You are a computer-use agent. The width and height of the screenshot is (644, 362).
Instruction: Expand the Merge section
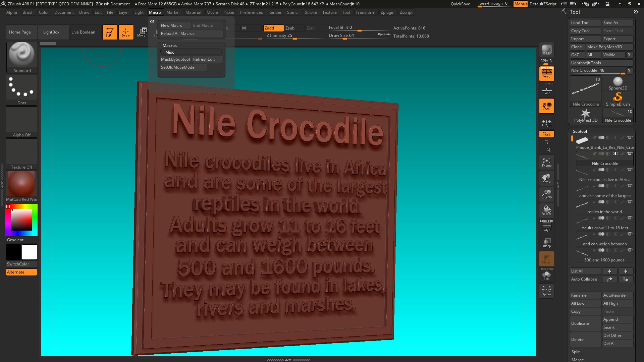coord(578,360)
